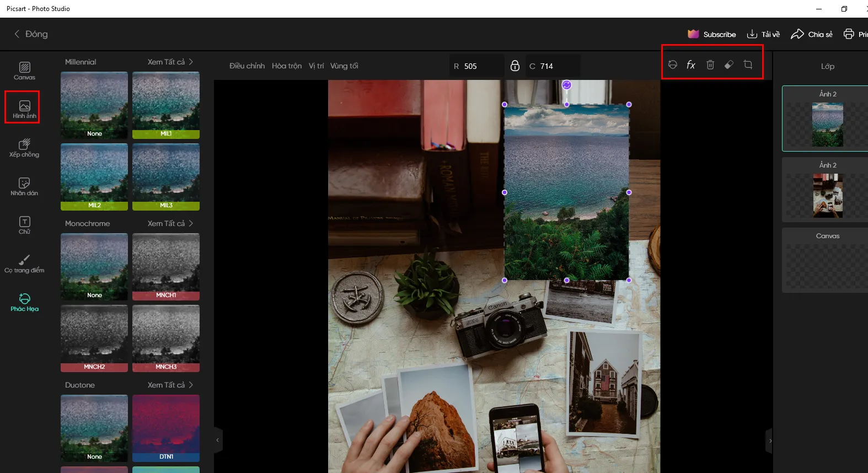The width and height of the screenshot is (868, 473).
Task: Restore the Picsart window size
Action: (844, 9)
